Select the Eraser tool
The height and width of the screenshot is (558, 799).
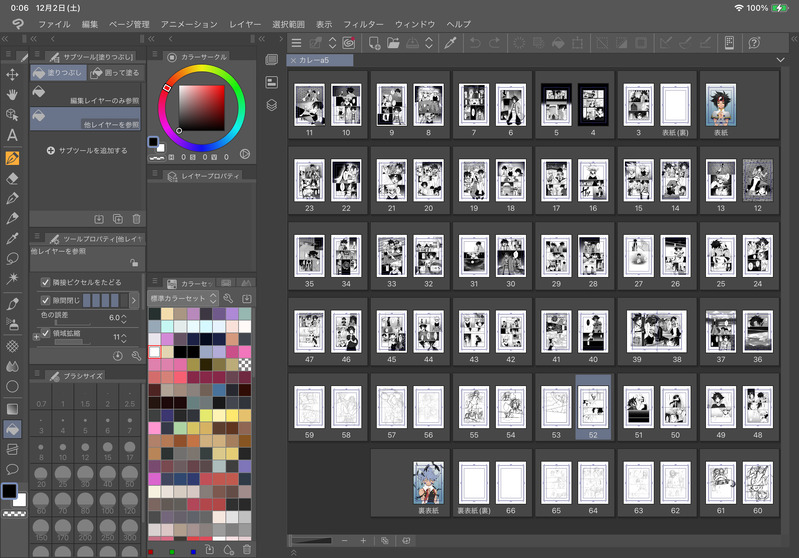coord(12,178)
